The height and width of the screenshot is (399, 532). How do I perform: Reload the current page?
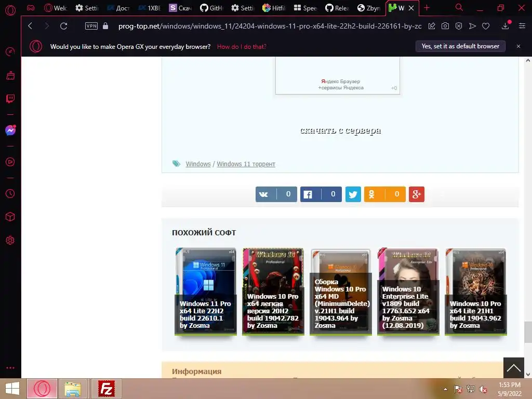tap(63, 26)
